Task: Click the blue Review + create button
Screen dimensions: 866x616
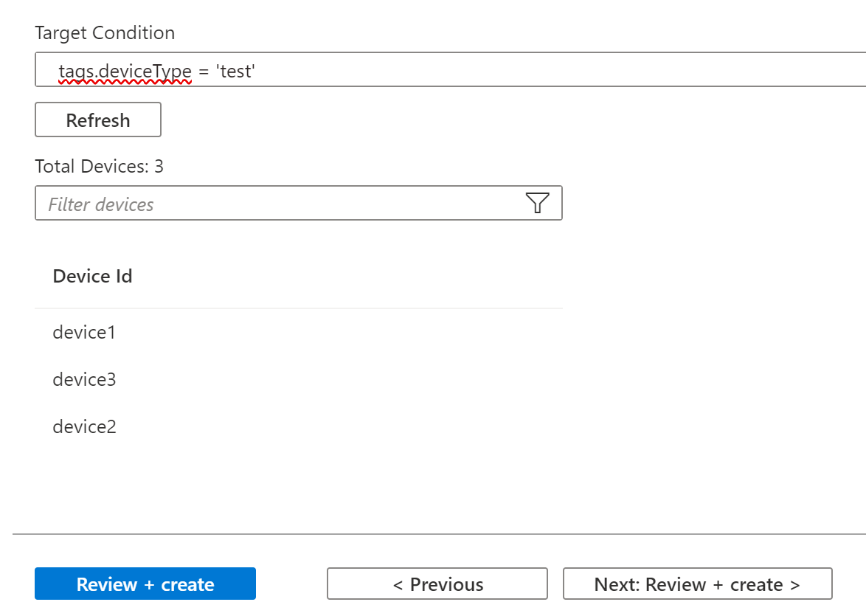Action: tap(145, 584)
